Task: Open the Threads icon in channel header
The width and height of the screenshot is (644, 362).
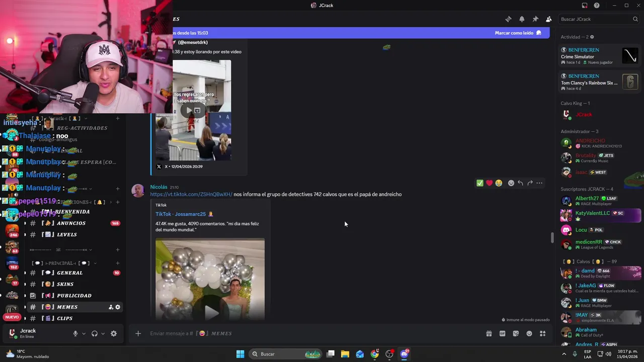Action: point(508,19)
